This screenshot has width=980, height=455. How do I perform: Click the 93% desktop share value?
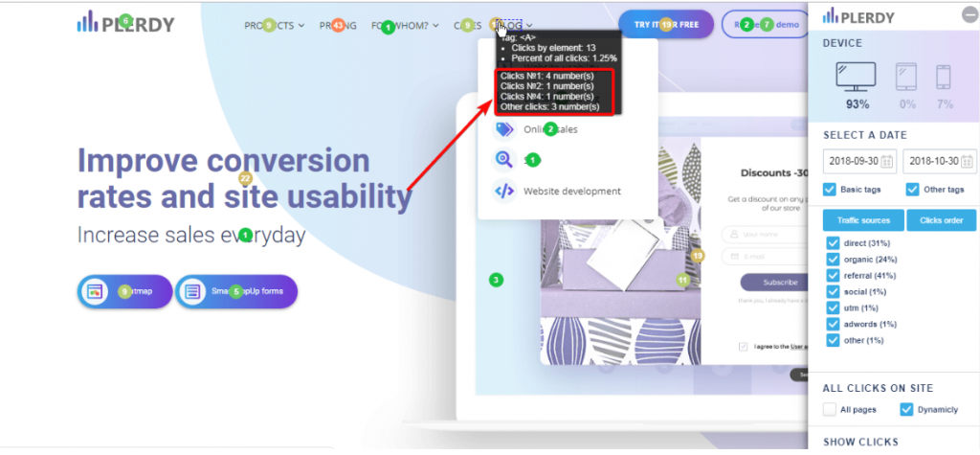857,104
